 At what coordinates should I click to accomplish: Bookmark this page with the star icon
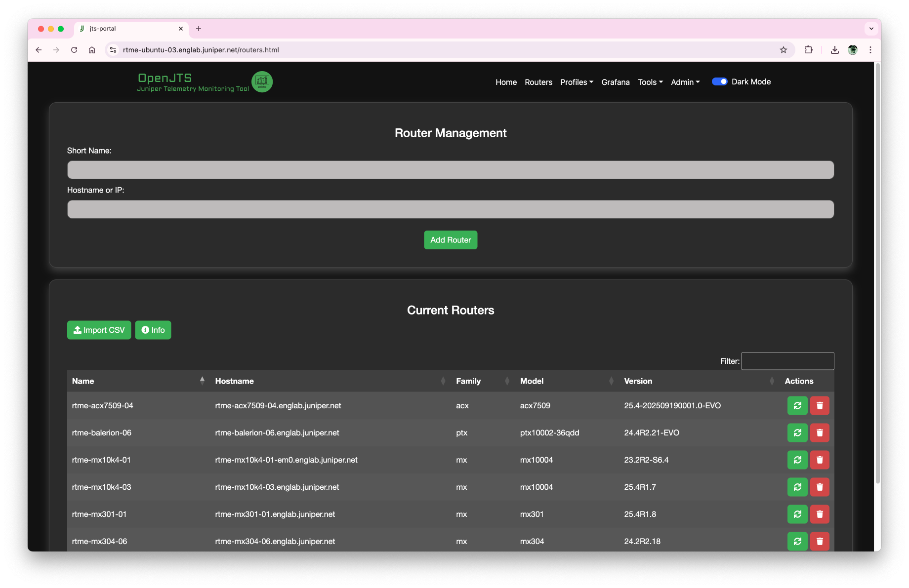(783, 50)
